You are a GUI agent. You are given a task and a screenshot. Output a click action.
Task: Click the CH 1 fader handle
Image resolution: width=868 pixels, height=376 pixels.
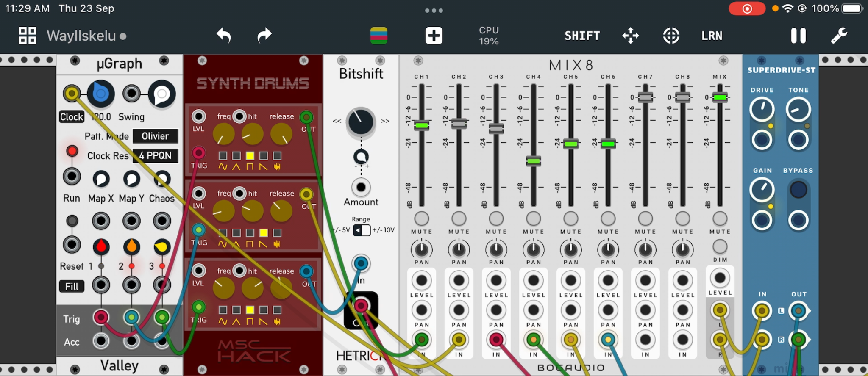pos(421,125)
